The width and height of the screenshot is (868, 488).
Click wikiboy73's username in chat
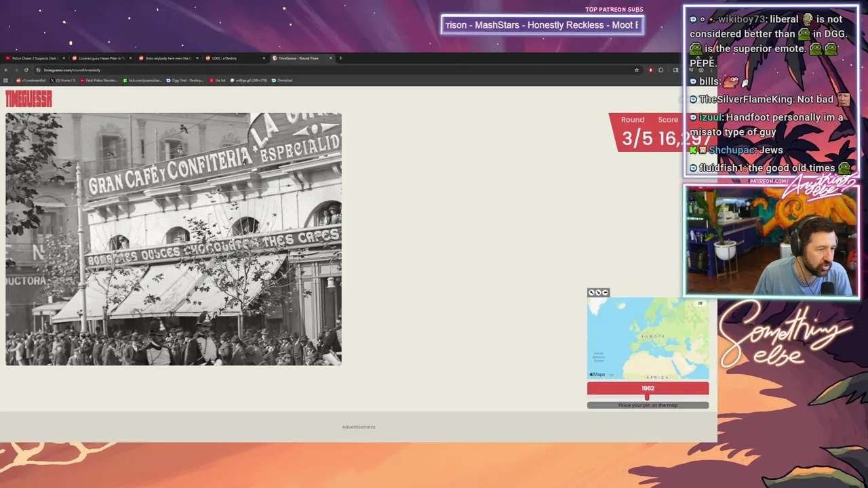pos(741,19)
